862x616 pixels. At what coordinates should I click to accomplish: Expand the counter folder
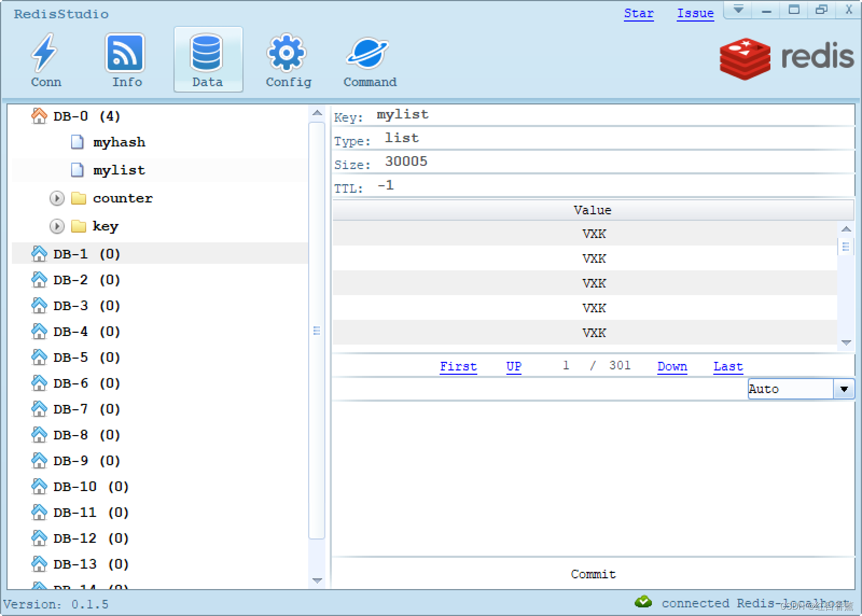point(57,198)
